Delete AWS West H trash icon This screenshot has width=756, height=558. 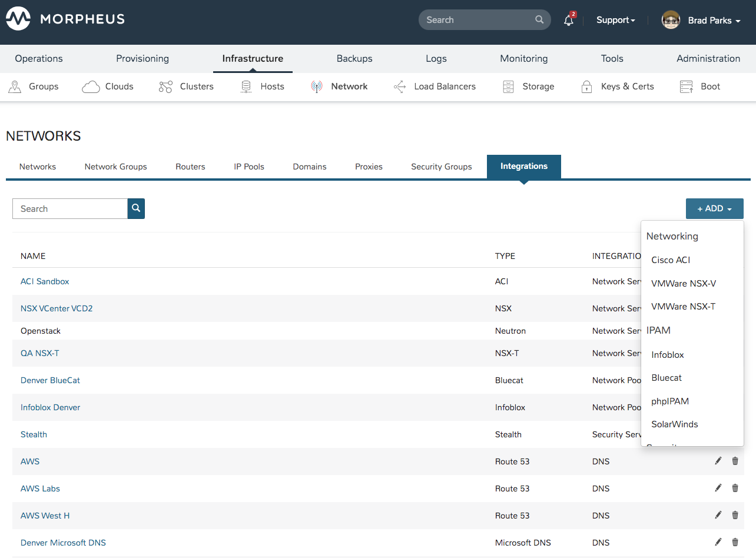click(x=735, y=515)
